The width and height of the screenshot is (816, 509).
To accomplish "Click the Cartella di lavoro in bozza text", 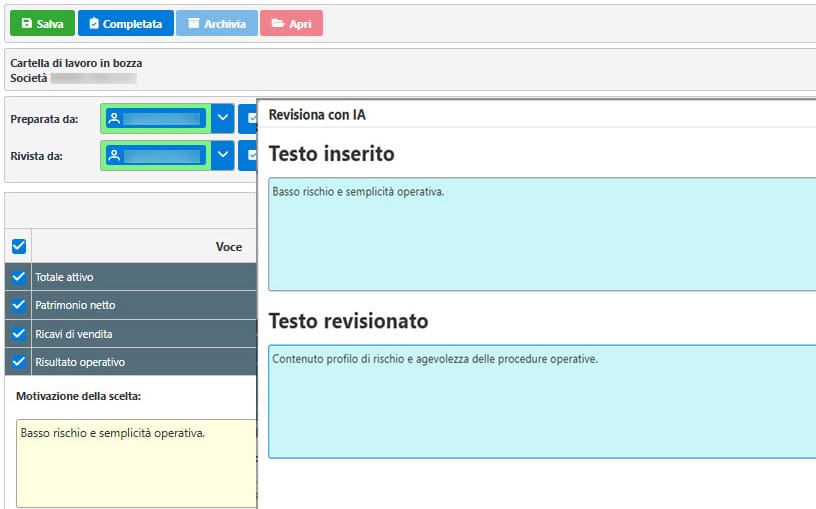I will click(x=76, y=63).
